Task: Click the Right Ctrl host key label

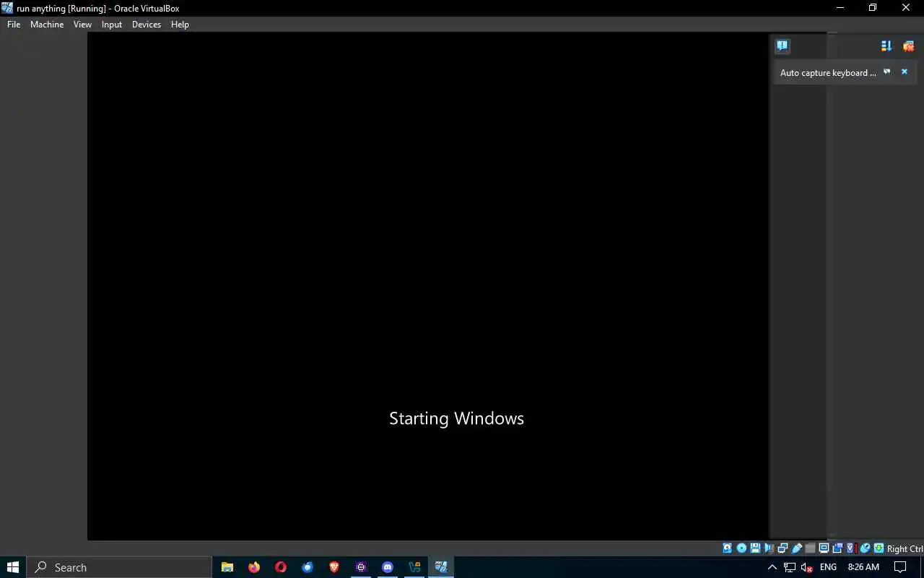Action: [905, 549]
